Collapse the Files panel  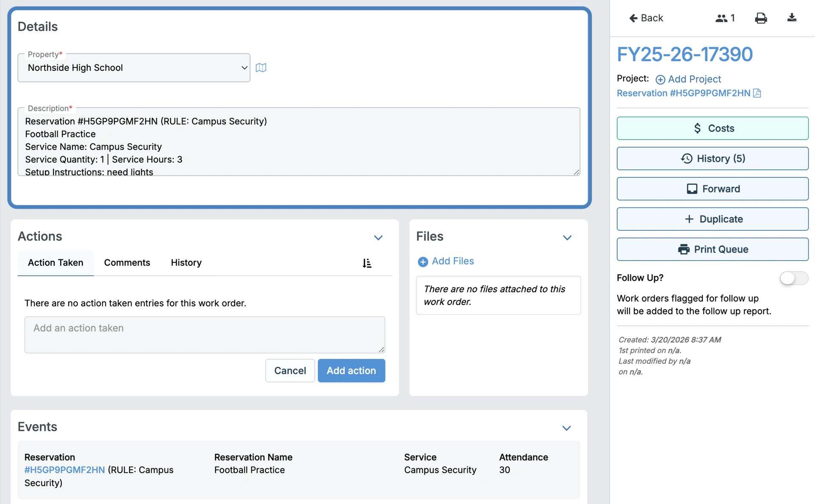567,238
